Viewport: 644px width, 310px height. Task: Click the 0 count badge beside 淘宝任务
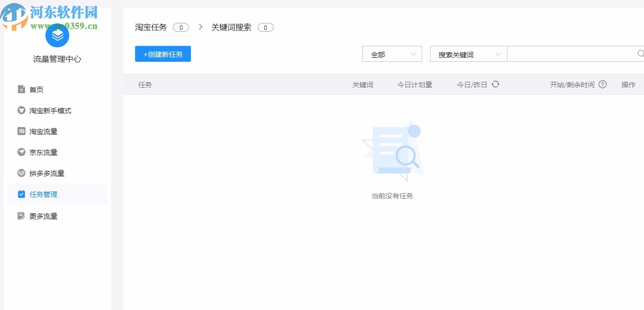[181, 27]
